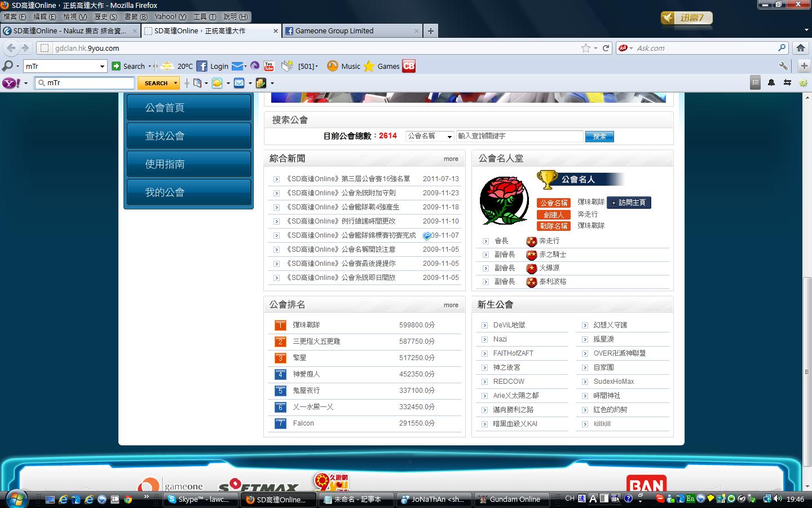
Task: Launch Chrome from quick launch
Action: pos(128,500)
